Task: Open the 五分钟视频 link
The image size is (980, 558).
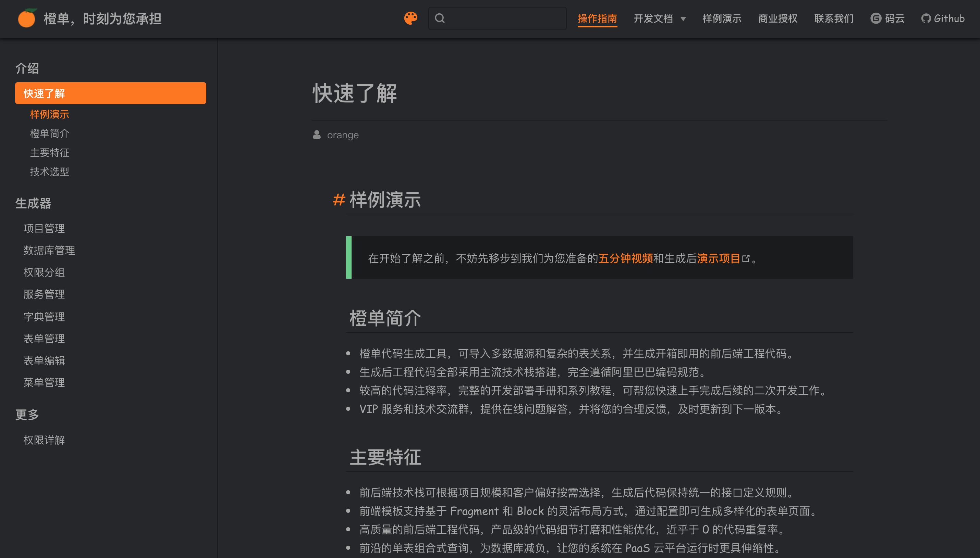Action: tap(626, 259)
